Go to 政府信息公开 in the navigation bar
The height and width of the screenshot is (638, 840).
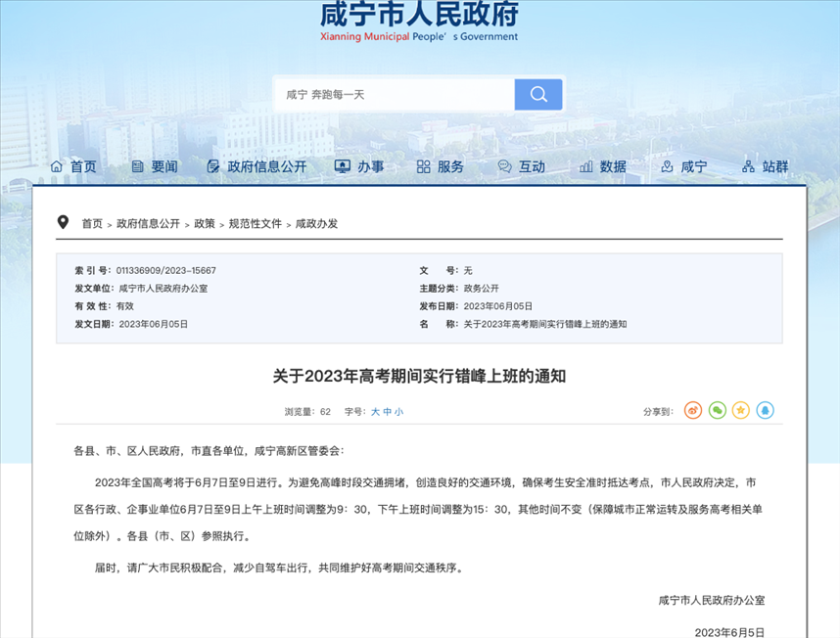tap(257, 167)
